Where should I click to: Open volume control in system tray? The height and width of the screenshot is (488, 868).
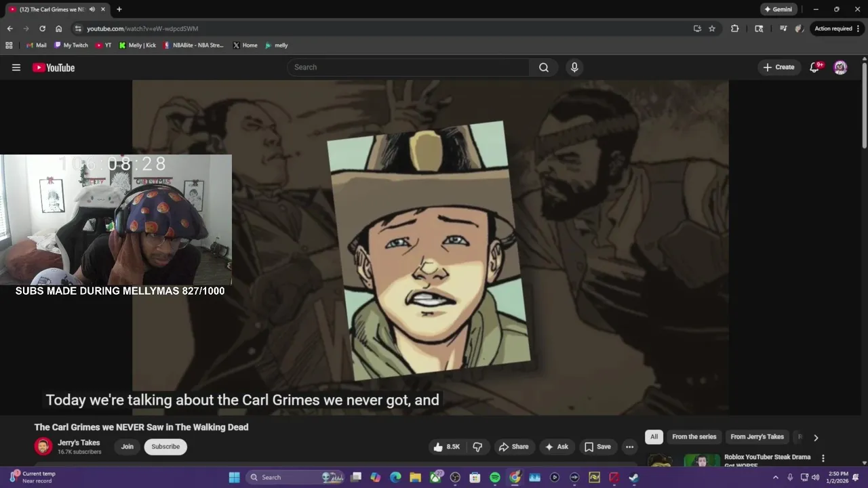[x=816, y=477]
